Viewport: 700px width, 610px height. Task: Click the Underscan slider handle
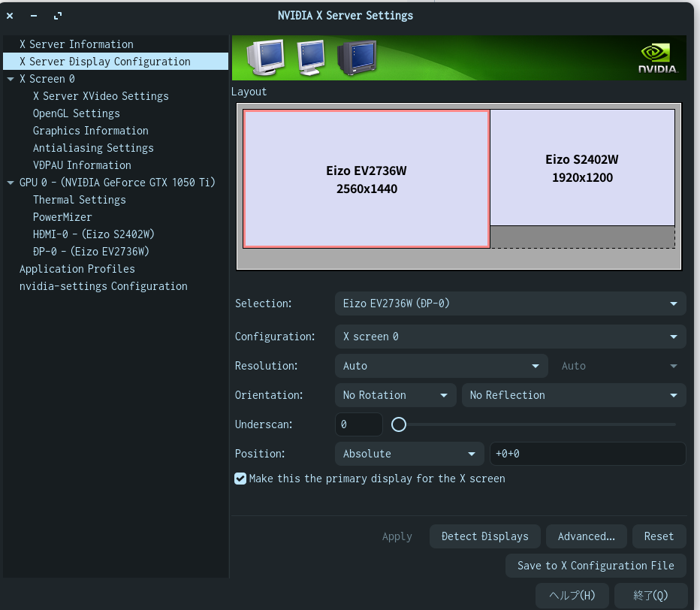click(399, 424)
